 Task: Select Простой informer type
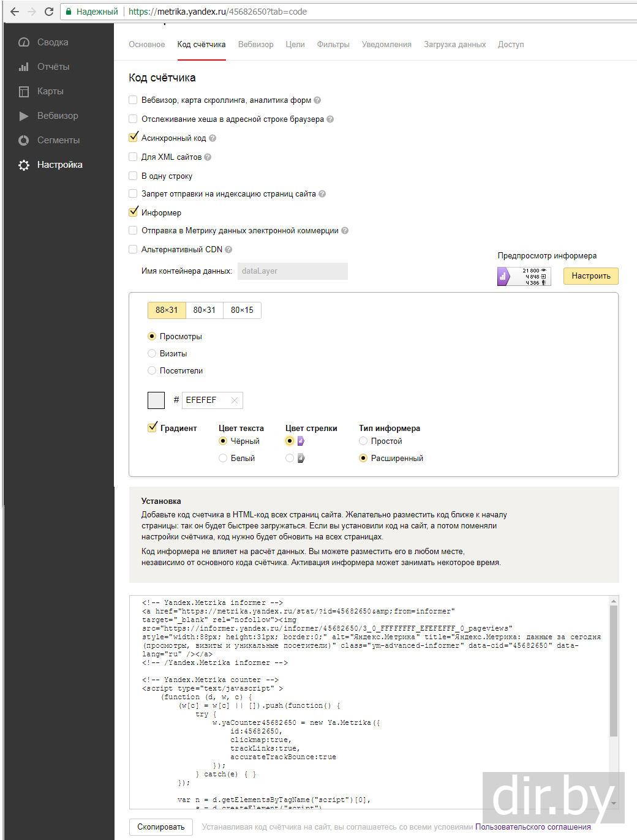tap(363, 441)
